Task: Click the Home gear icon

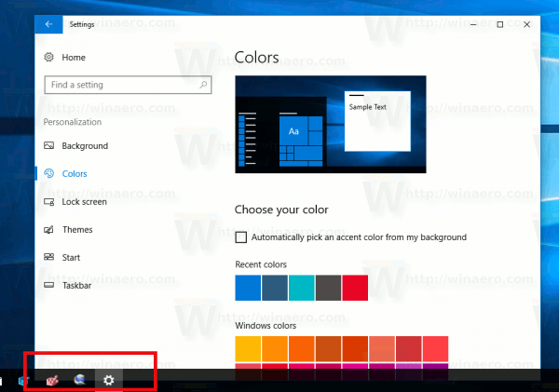Action: [48, 57]
